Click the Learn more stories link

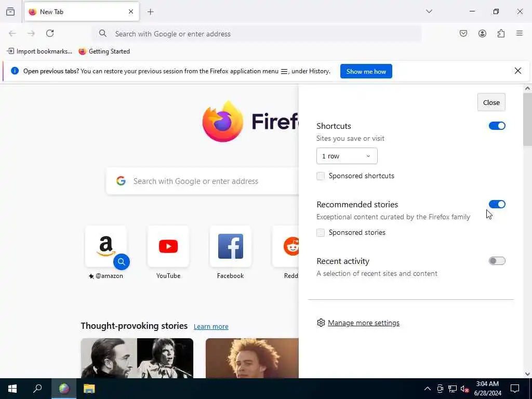click(x=211, y=326)
